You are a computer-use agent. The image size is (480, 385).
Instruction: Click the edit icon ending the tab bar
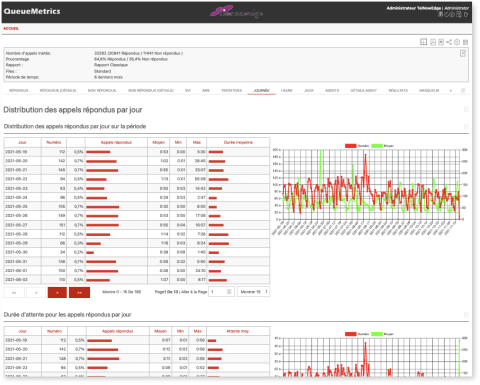(463, 91)
